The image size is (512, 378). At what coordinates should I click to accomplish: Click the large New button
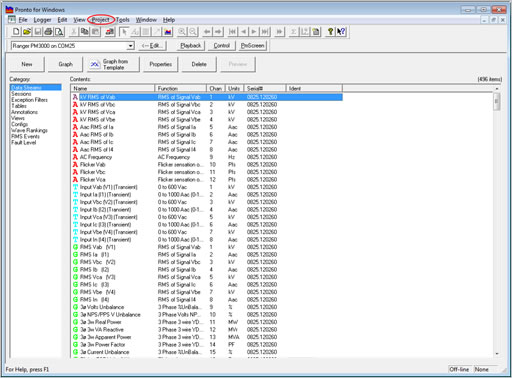click(x=27, y=64)
